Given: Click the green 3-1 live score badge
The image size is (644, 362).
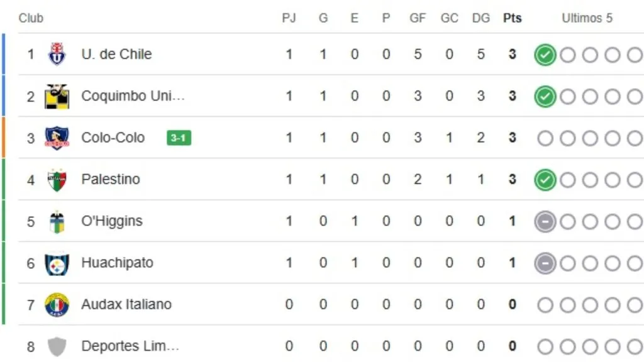Looking at the screenshot, I should [x=179, y=138].
